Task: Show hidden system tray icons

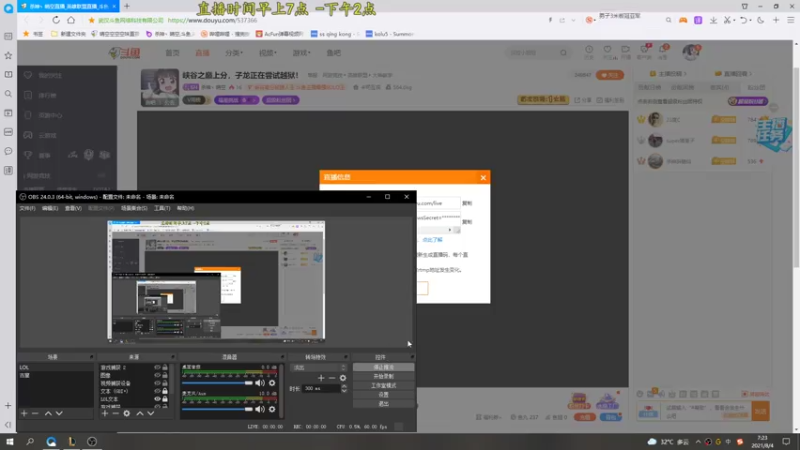Action: pos(697,442)
